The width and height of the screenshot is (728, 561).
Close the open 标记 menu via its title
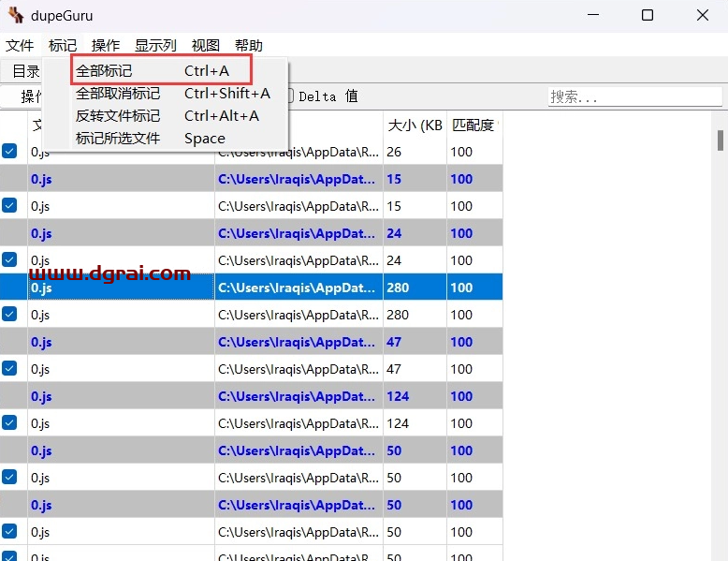(63, 46)
